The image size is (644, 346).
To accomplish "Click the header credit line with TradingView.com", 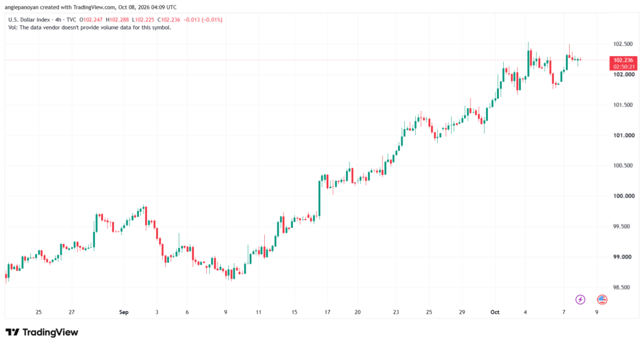I will [x=91, y=8].
